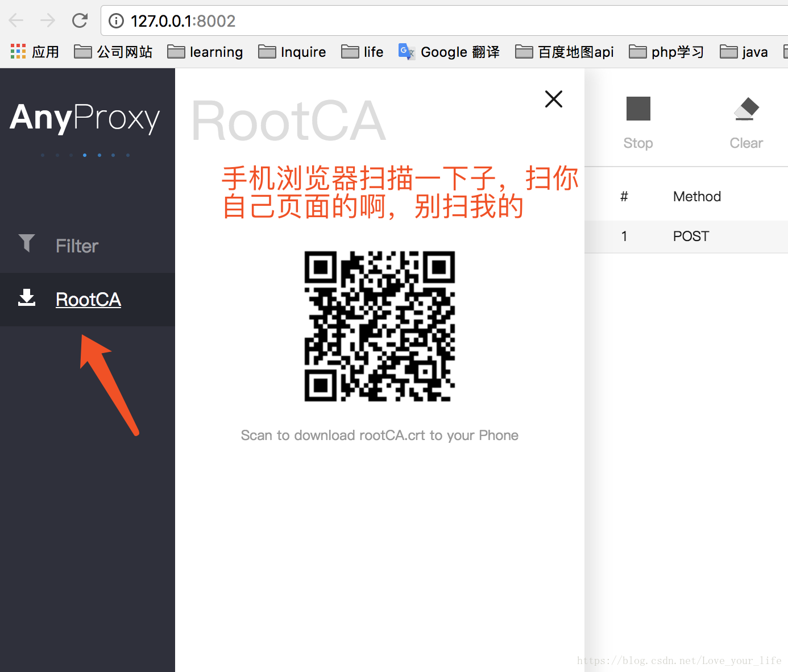Image resolution: width=788 pixels, height=672 pixels.
Task: Open the php学习 bookmark folder
Action: coord(666,52)
